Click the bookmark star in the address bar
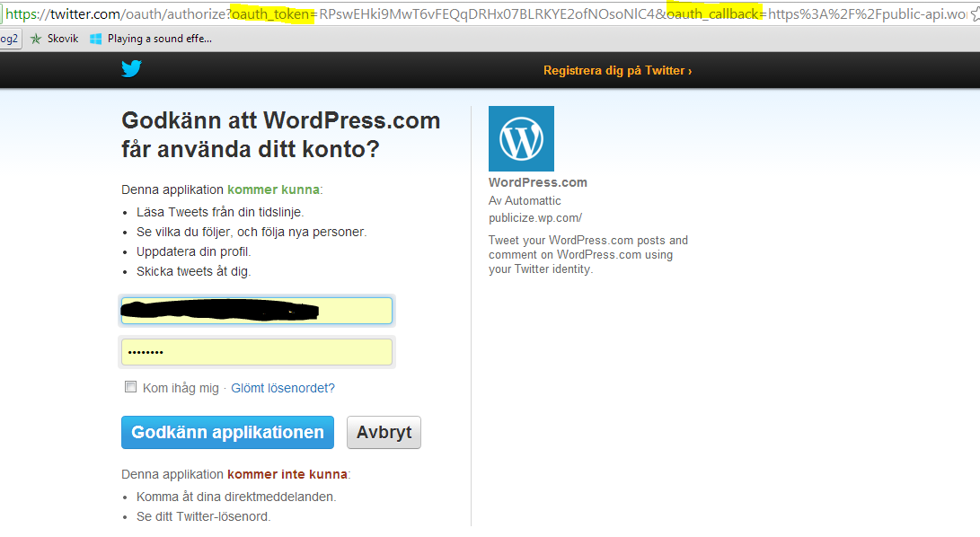Screen dimensions: 980x537 point(974,14)
